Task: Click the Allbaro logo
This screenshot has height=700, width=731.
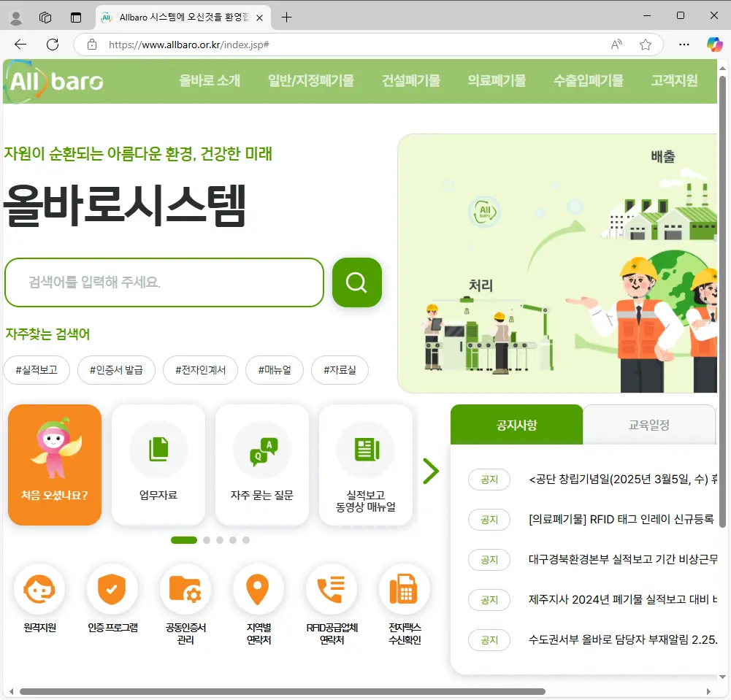Action: (57, 81)
